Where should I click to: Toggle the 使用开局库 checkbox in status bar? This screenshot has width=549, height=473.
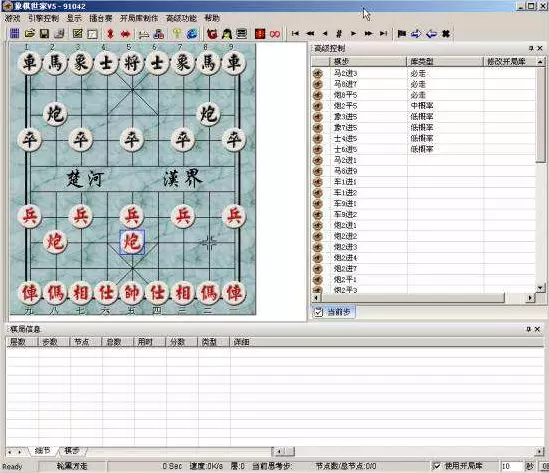(x=437, y=466)
